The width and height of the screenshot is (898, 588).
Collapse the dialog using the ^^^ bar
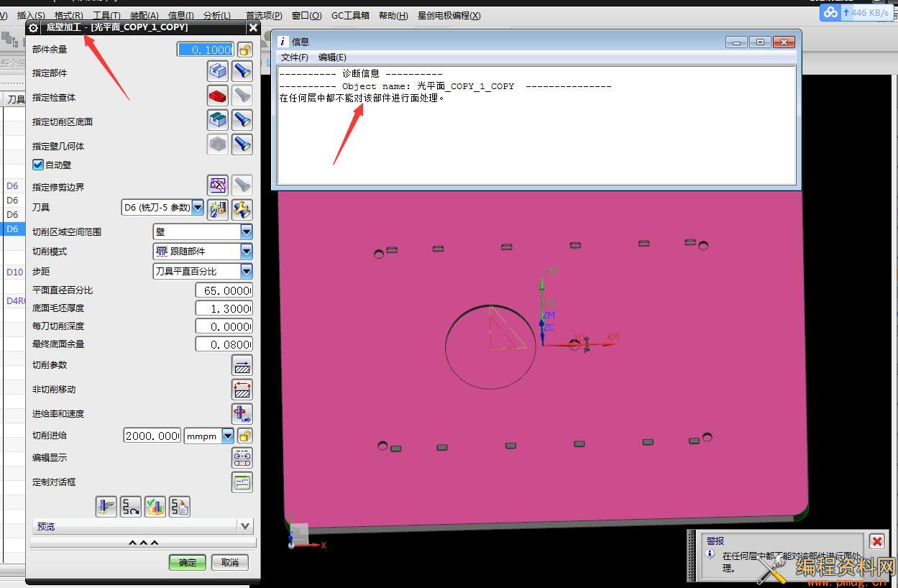point(143,543)
